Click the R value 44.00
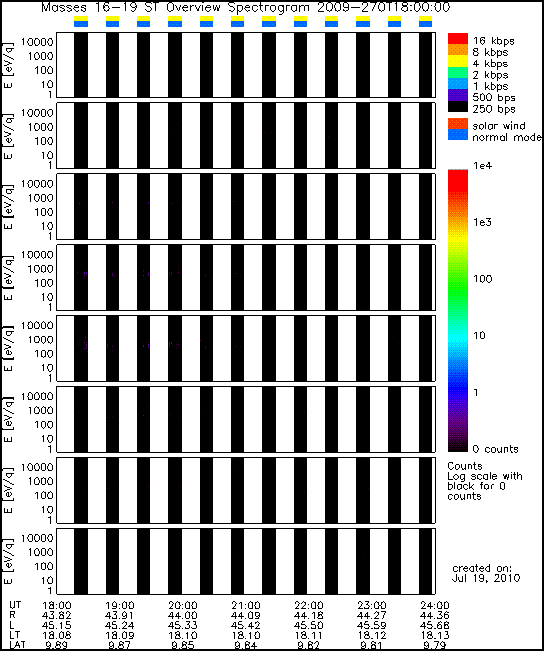This screenshot has height=651, width=544. click(183, 615)
